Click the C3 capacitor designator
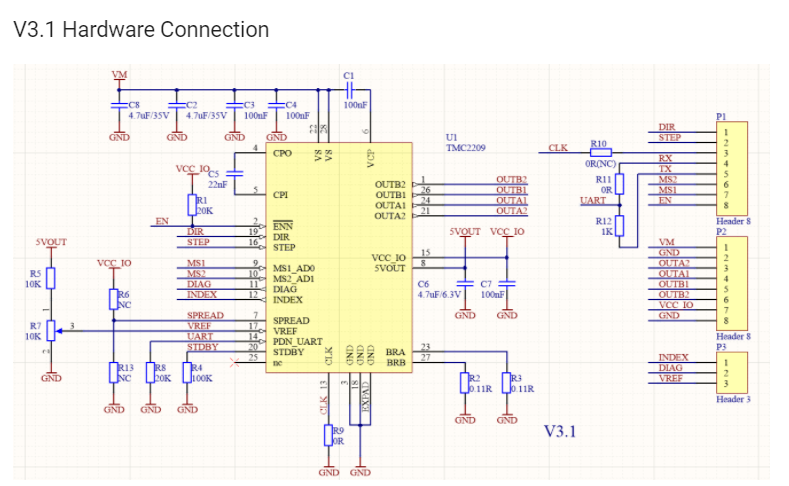This screenshot has width=789, height=486. [x=249, y=105]
